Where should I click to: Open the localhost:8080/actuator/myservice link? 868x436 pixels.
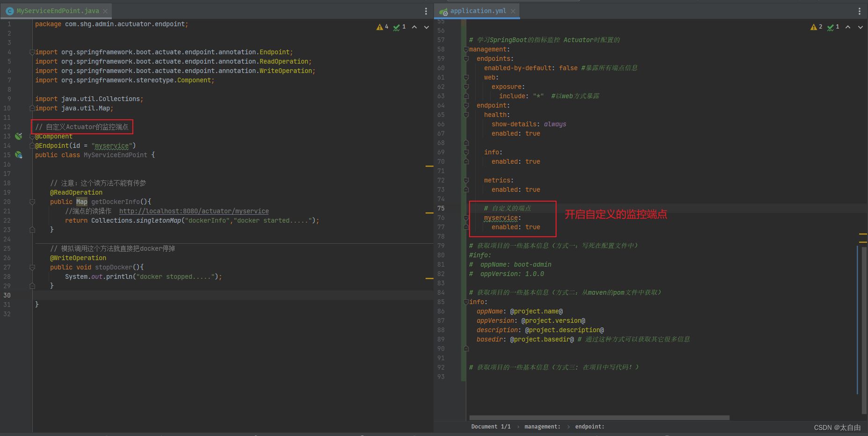(x=194, y=211)
